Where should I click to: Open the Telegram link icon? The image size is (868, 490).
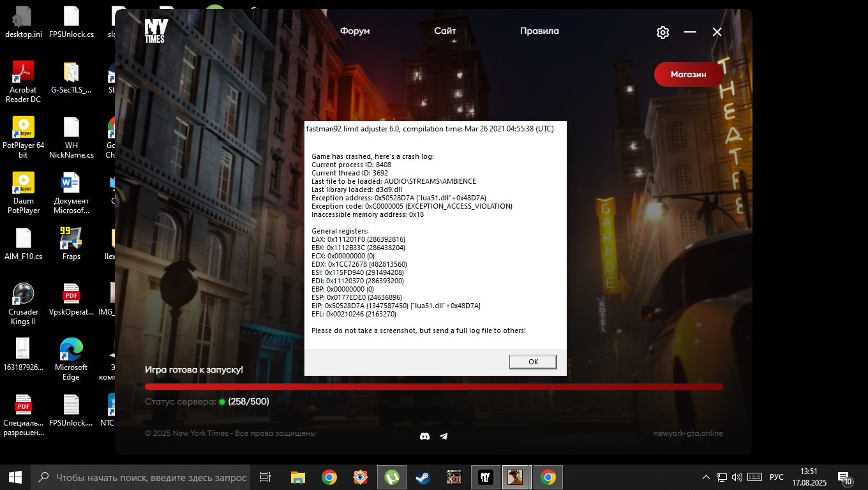coord(444,436)
